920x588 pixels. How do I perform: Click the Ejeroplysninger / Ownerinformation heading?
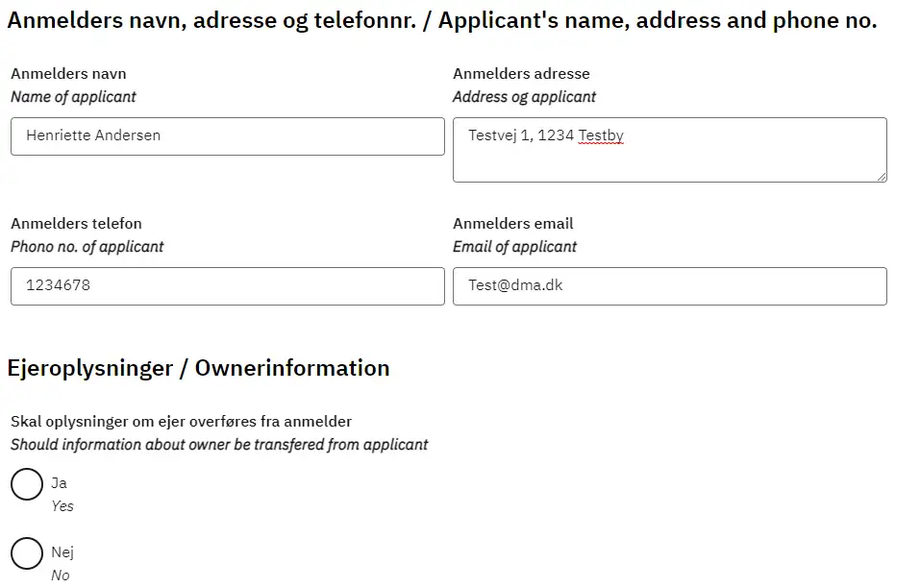[198, 368]
